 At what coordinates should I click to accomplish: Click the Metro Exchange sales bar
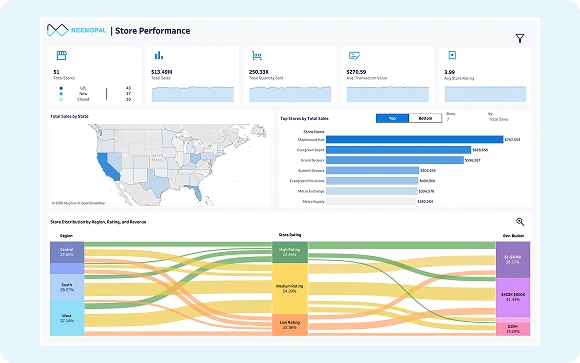pos(372,191)
